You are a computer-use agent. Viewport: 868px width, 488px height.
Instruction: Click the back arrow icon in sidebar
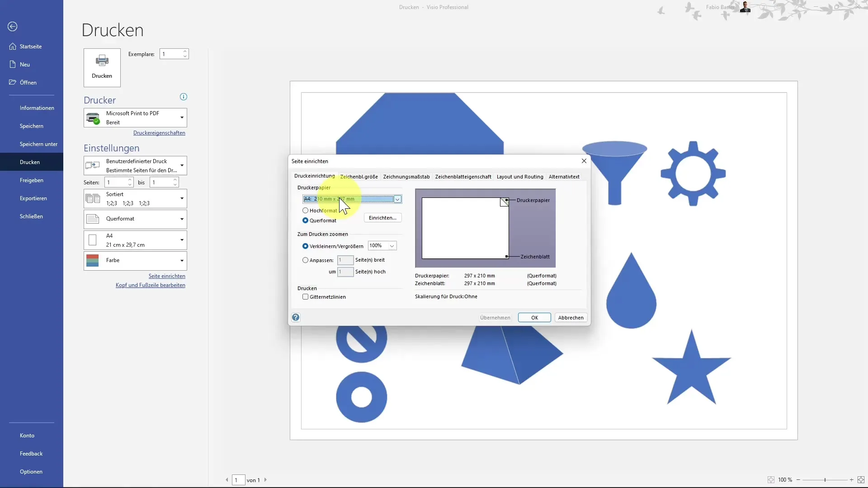[x=13, y=27]
